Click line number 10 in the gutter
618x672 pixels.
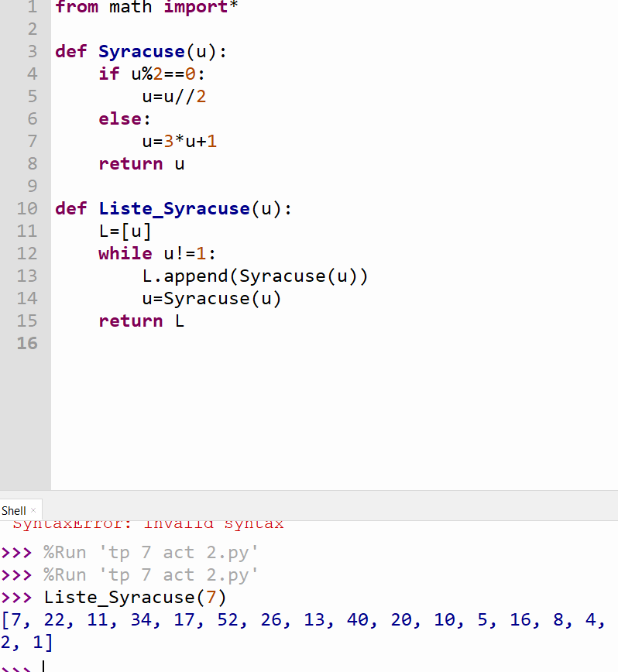click(x=27, y=209)
